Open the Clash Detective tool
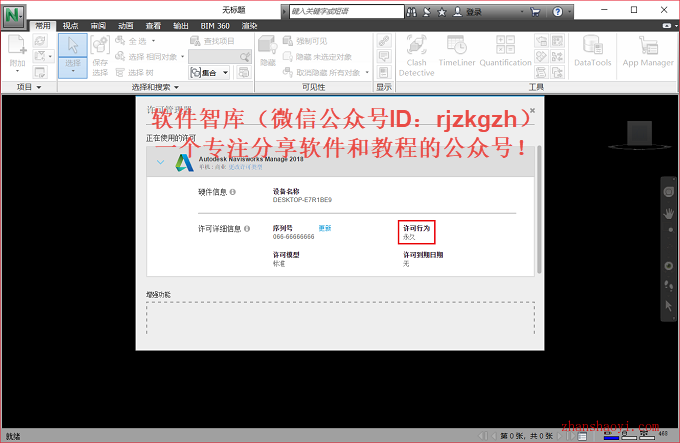Viewport: 680px width, 443px height. click(416, 55)
